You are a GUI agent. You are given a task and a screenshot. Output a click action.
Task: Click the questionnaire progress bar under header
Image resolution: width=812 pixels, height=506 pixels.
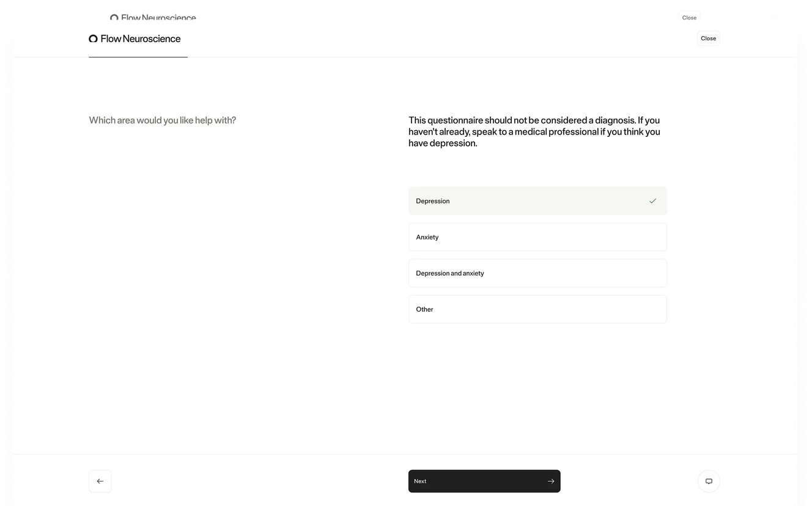click(x=138, y=57)
